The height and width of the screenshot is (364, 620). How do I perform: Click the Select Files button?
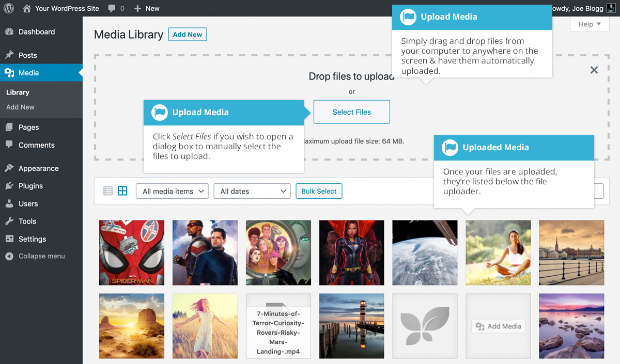tap(352, 112)
